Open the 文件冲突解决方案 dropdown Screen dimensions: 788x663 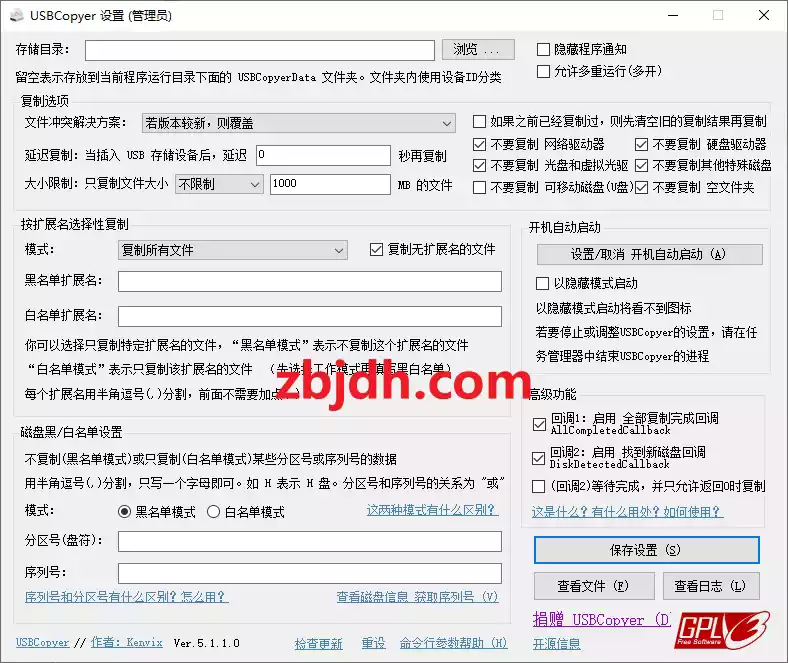click(x=299, y=123)
